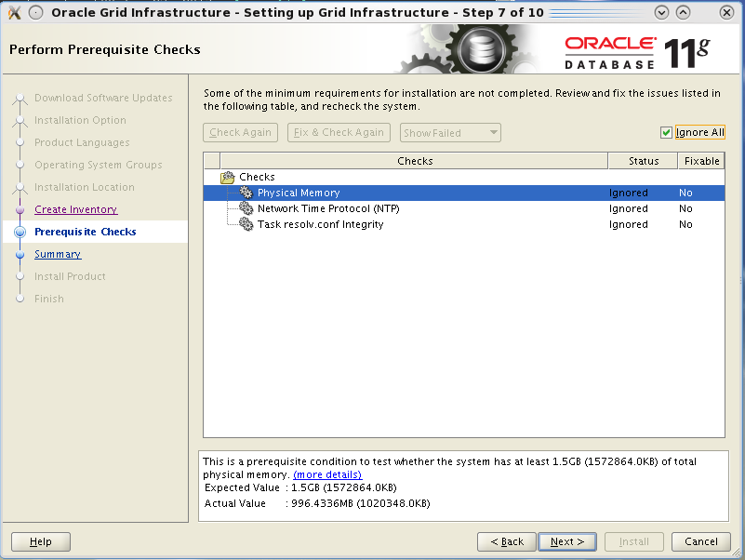Click the Actual Value 996.4336MB text
The height and width of the screenshot is (560, 745).
360,503
